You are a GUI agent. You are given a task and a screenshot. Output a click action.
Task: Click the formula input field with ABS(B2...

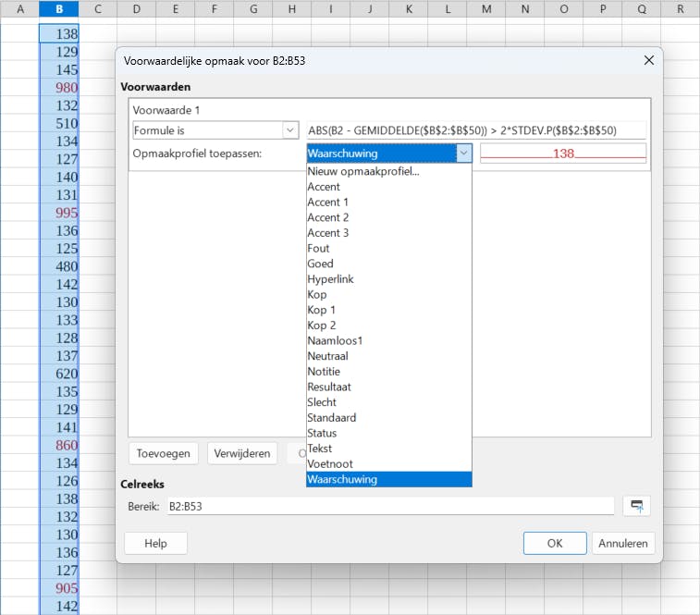coord(476,130)
